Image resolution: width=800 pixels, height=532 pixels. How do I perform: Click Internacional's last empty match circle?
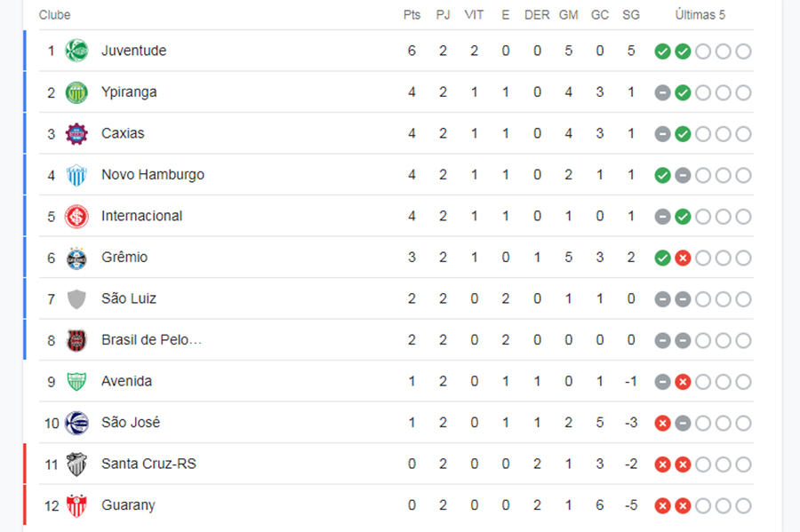pyautogui.click(x=743, y=217)
